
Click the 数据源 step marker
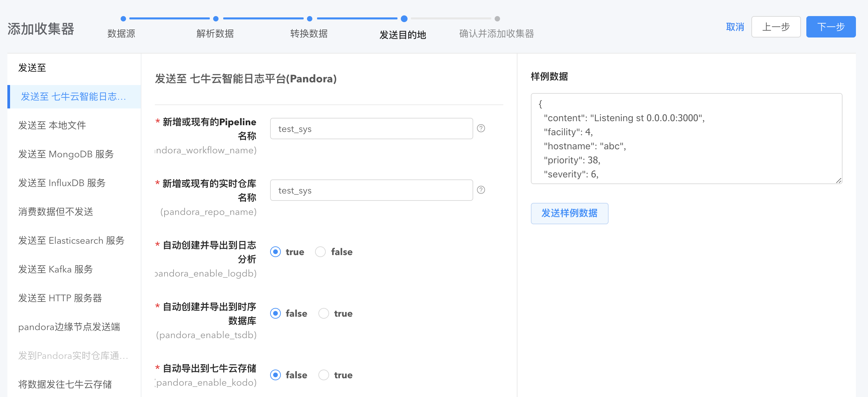pyautogui.click(x=123, y=19)
